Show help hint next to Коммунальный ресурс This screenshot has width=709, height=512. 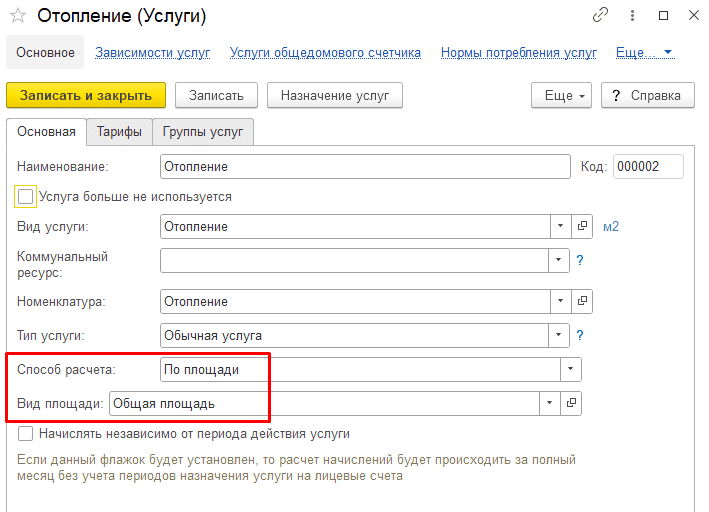point(580,260)
